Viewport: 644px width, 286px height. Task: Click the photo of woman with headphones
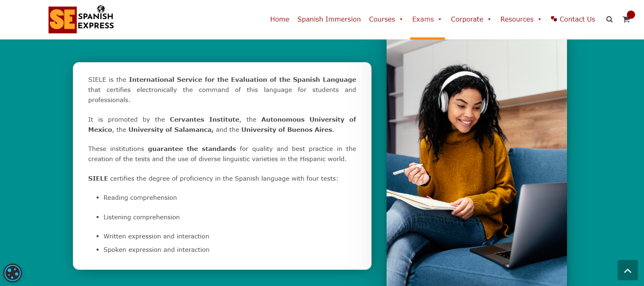477,163
